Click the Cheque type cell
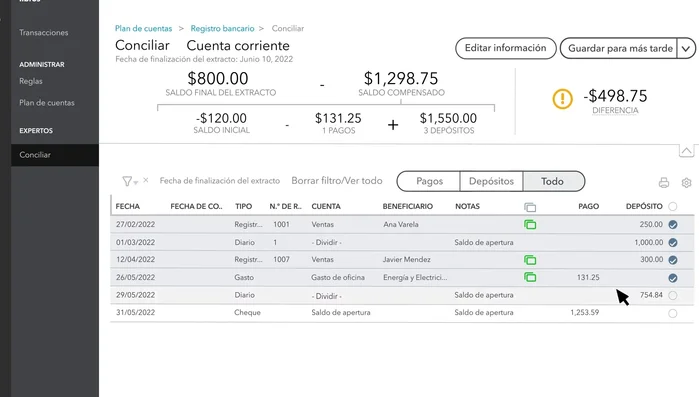Image resolution: width=699 pixels, height=397 pixels. click(247, 312)
